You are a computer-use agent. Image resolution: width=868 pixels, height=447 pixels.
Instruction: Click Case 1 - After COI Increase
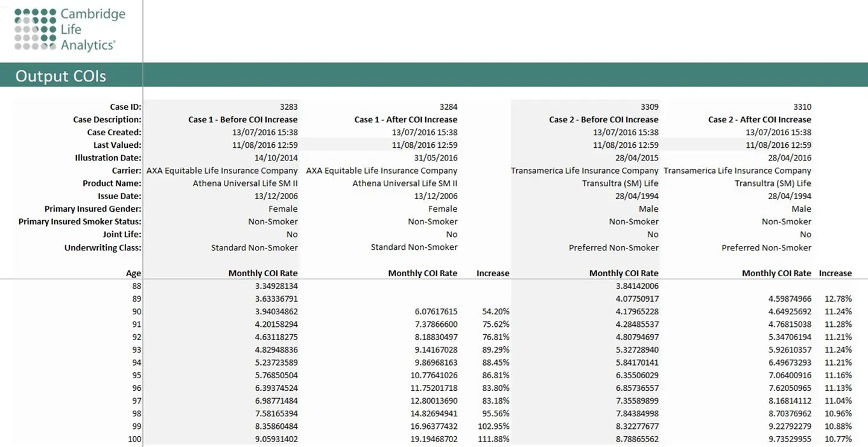(x=406, y=119)
